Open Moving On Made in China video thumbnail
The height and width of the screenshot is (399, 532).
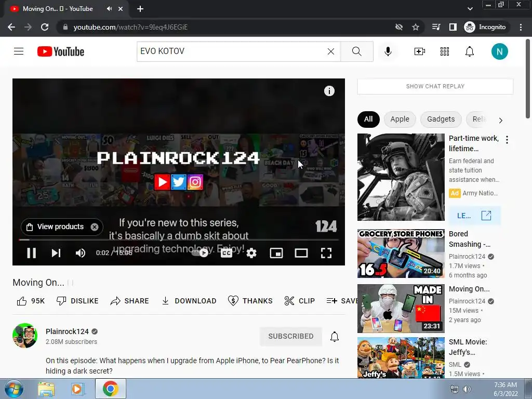tap(401, 309)
